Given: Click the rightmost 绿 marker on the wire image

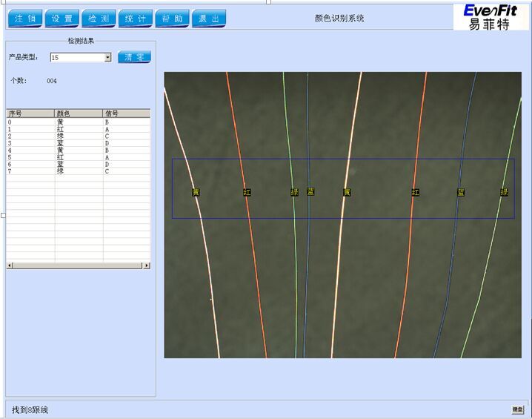Looking at the screenshot, I should pyautogui.click(x=504, y=192).
